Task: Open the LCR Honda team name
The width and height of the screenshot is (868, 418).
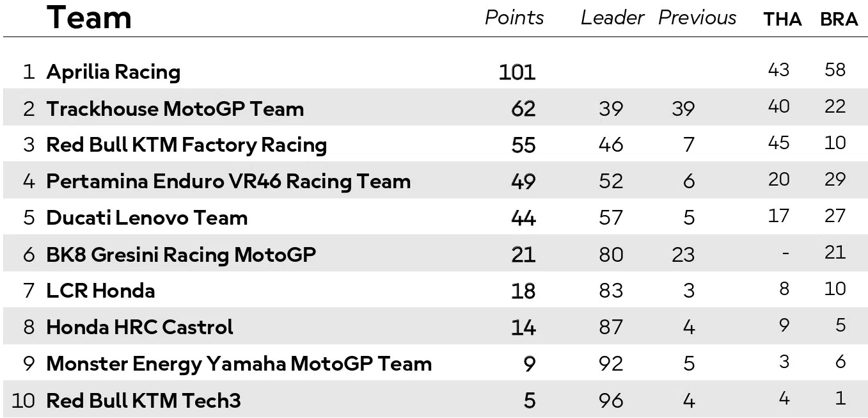Action: [100, 291]
